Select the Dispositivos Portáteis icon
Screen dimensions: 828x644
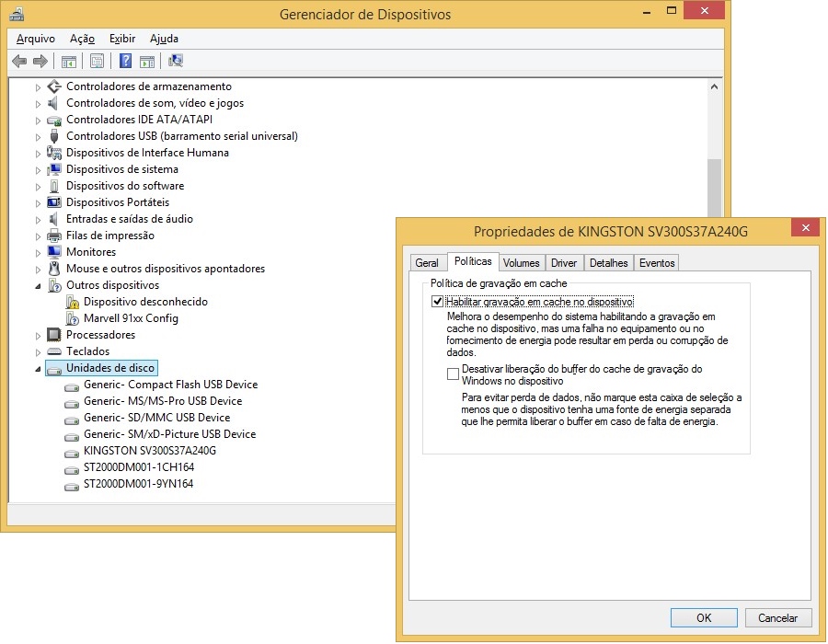click(54, 202)
